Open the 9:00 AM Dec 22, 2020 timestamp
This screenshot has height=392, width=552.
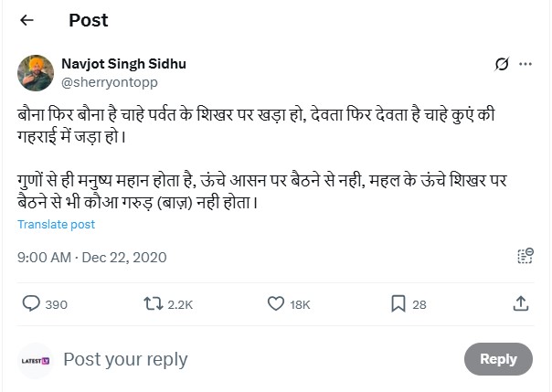click(x=92, y=258)
